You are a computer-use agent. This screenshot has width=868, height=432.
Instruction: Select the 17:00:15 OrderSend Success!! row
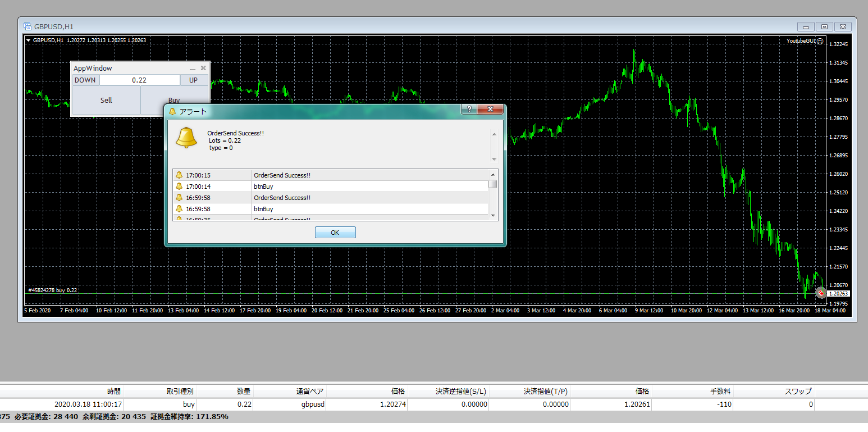coord(331,175)
